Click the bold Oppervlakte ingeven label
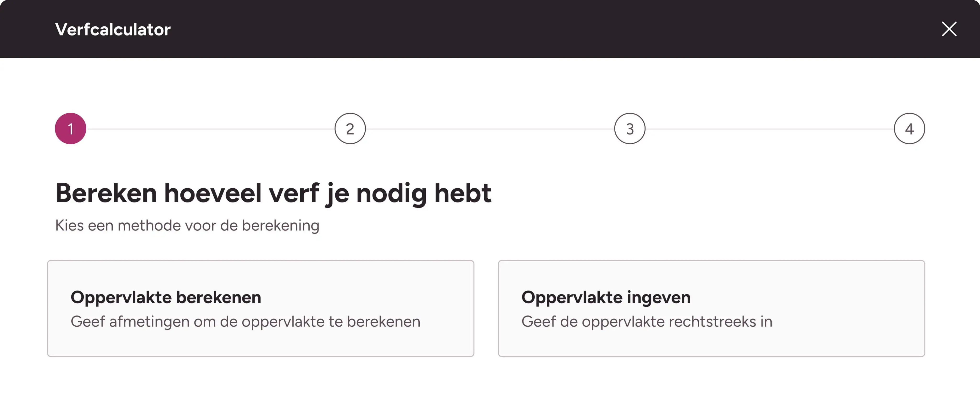The height and width of the screenshot is (412, 980). (606, 297)
